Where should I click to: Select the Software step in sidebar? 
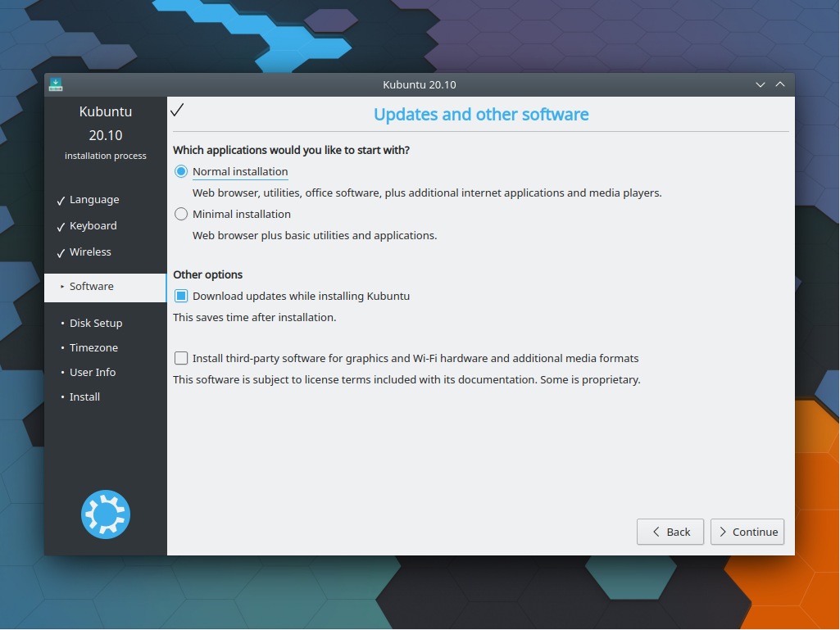point(106,288)
